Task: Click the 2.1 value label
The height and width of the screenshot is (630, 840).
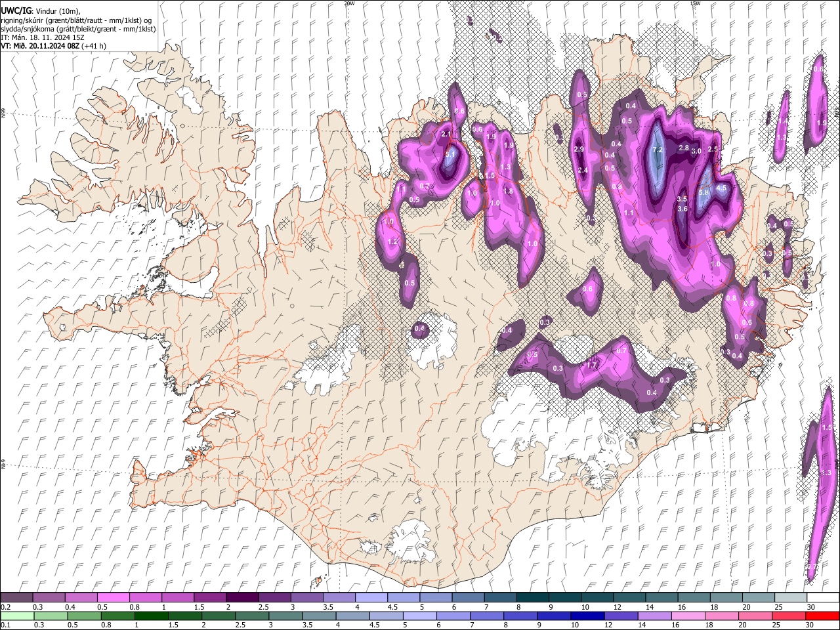Action: pyautogui.click(x=446, y=135)
